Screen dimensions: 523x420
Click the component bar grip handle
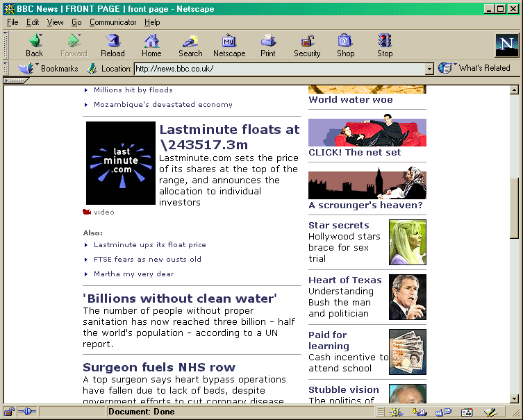pos(380,412)
